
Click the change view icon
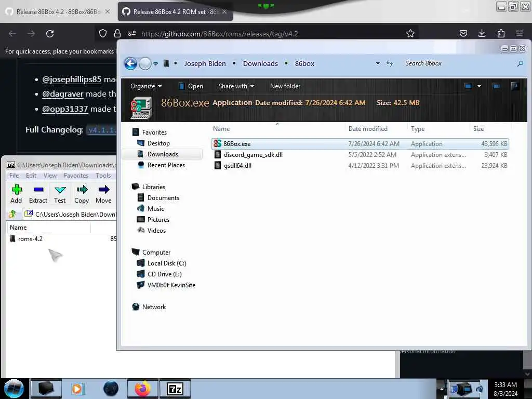point(468,86)
